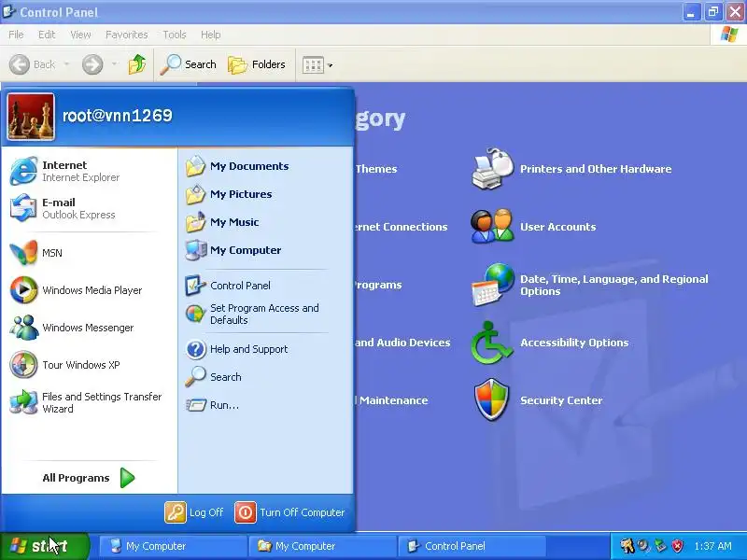This screenshot has width=747, height=560.
Task: Open the File menu
Action: [16, 35]
